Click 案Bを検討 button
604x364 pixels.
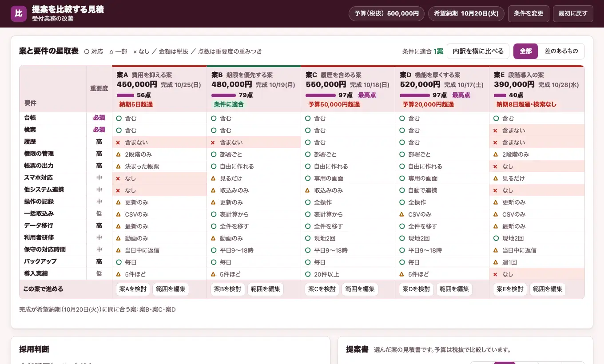coord(227,289)
